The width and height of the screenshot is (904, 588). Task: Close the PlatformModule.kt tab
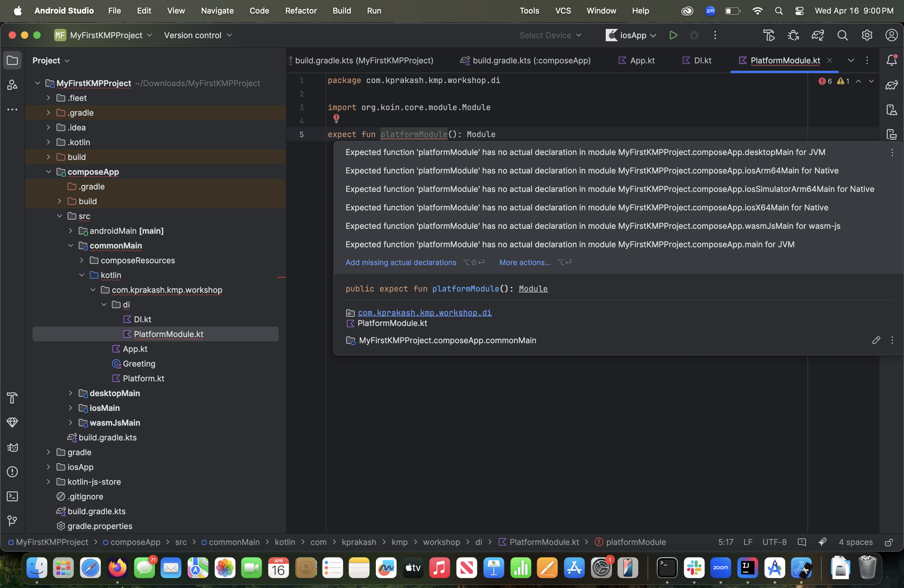click(830, 60)
